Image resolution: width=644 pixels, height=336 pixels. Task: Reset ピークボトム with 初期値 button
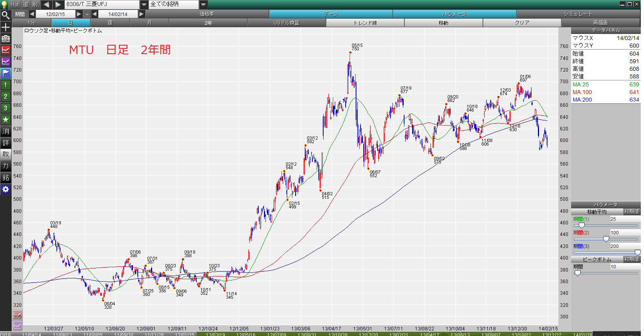pyautogui.click(x=632, y=259)
